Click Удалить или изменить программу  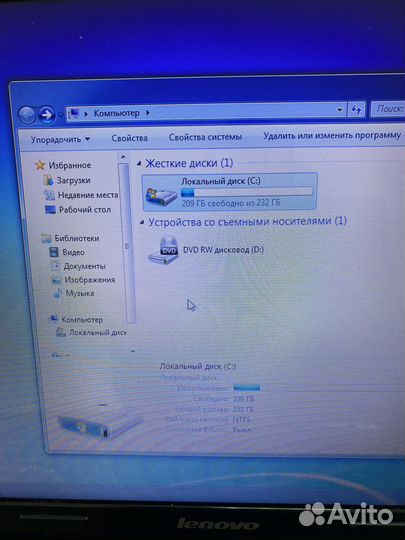click(x=332, y=136)
